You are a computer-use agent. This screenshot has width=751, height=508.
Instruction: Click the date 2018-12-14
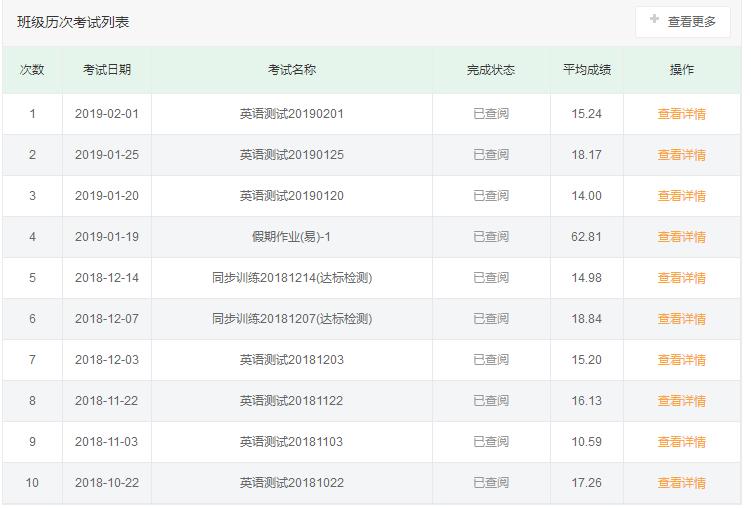point(107,278)
